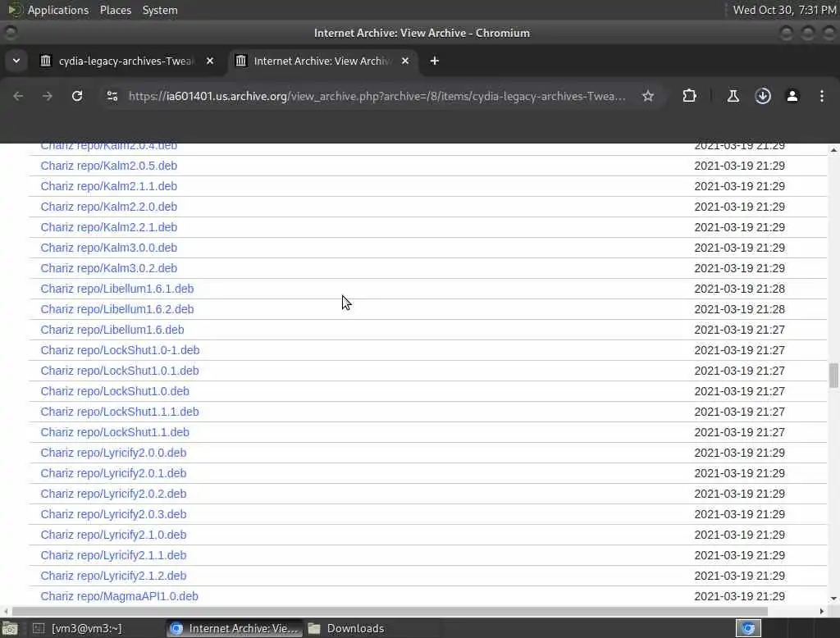
Task: Open the Applications menu
Action: (x=58, y=10)
